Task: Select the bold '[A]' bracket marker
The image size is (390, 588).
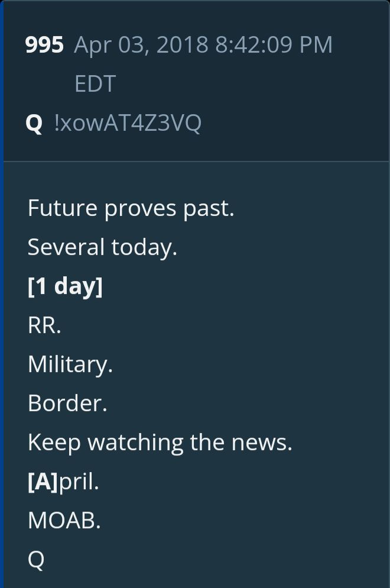Action: point(43,481)
